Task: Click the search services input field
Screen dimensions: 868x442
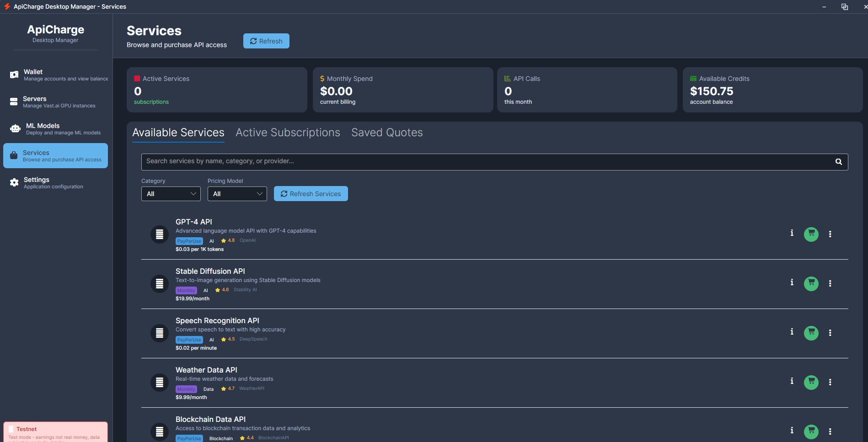Action: [x=485, y=162]
